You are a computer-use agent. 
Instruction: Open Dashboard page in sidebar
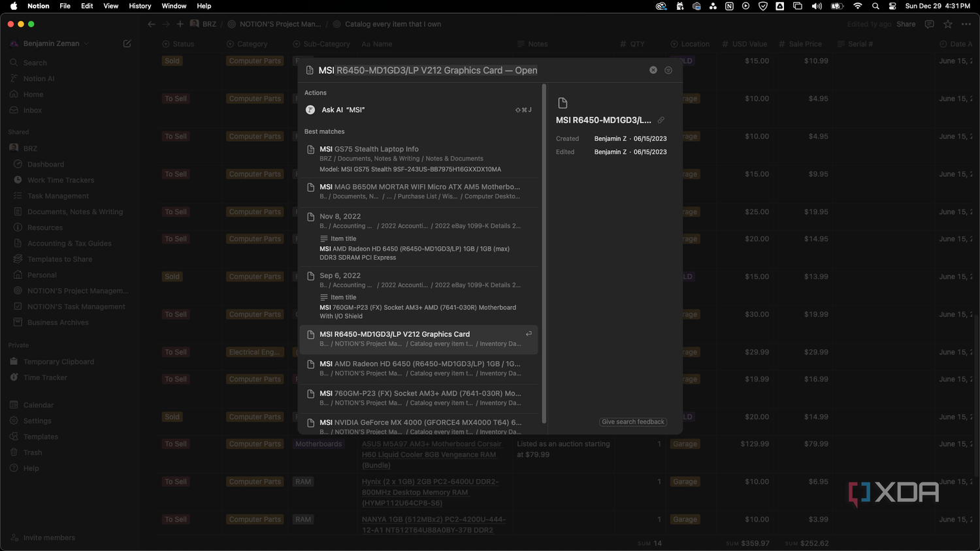[46, 164]
